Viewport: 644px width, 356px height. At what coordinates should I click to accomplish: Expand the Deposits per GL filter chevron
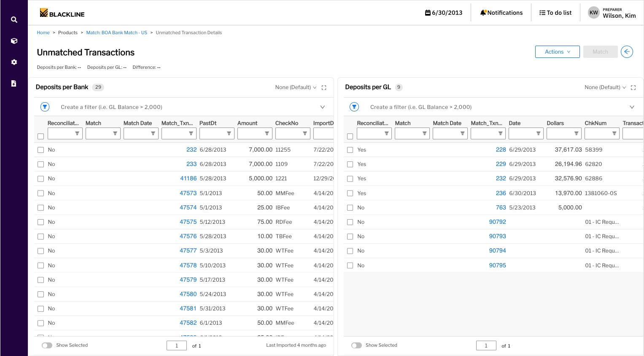[632, 107]
